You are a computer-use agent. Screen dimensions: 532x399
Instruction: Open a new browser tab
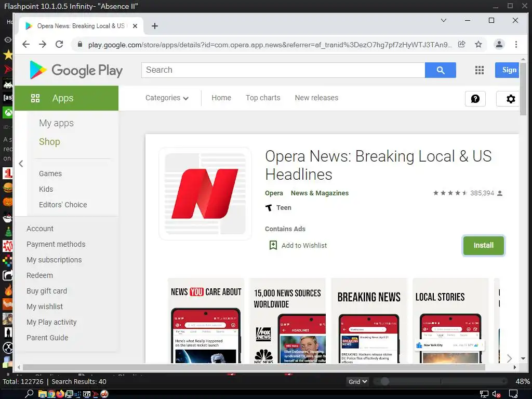pyautogui.click(x=155, y=26)
